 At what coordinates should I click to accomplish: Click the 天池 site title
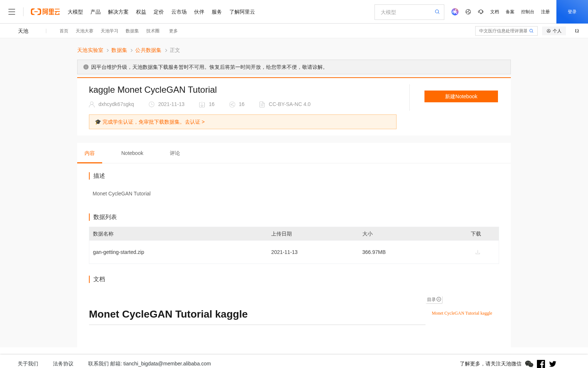[x=23, y=31]
